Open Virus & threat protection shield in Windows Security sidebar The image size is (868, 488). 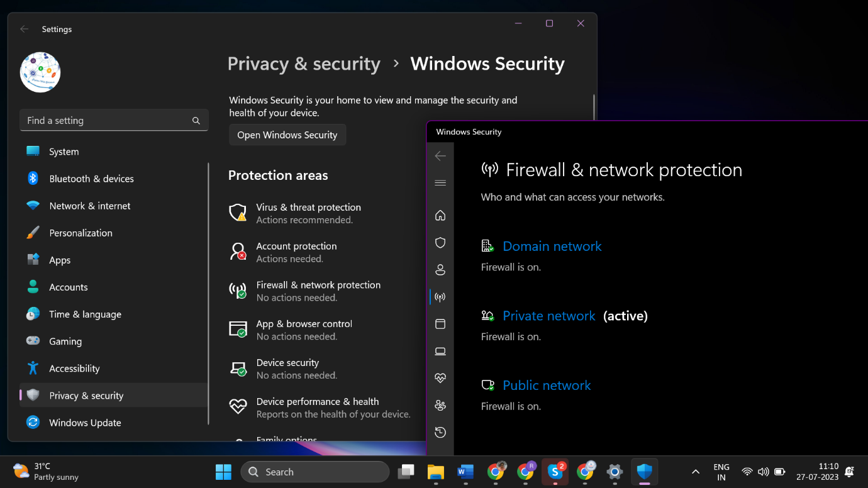(x=440, y=243)
